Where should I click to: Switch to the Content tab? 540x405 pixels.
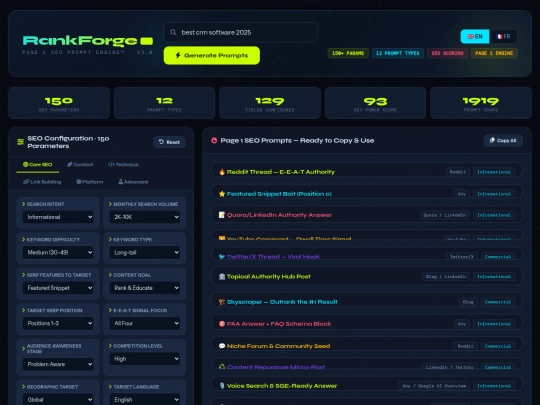pos(80,165)
